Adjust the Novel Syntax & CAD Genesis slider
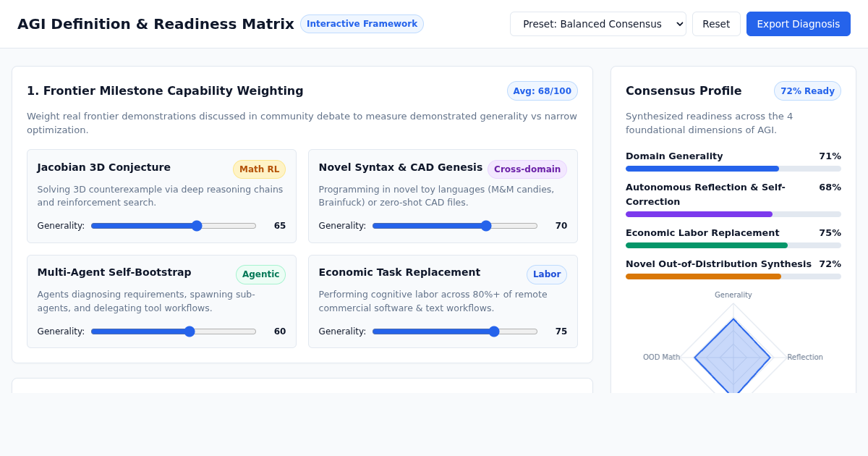This screenshot has width=868, height=456. [x=455, y=226]
